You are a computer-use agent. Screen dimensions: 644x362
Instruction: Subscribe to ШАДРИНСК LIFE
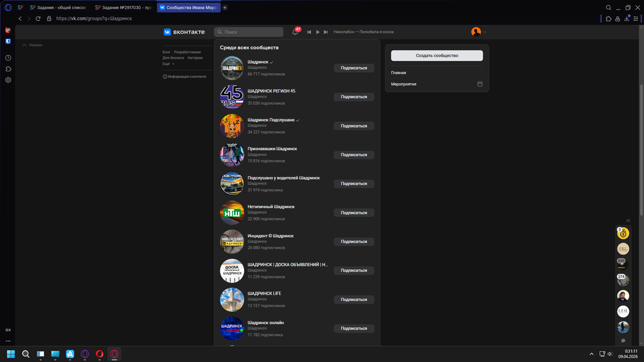pos(354,300)
